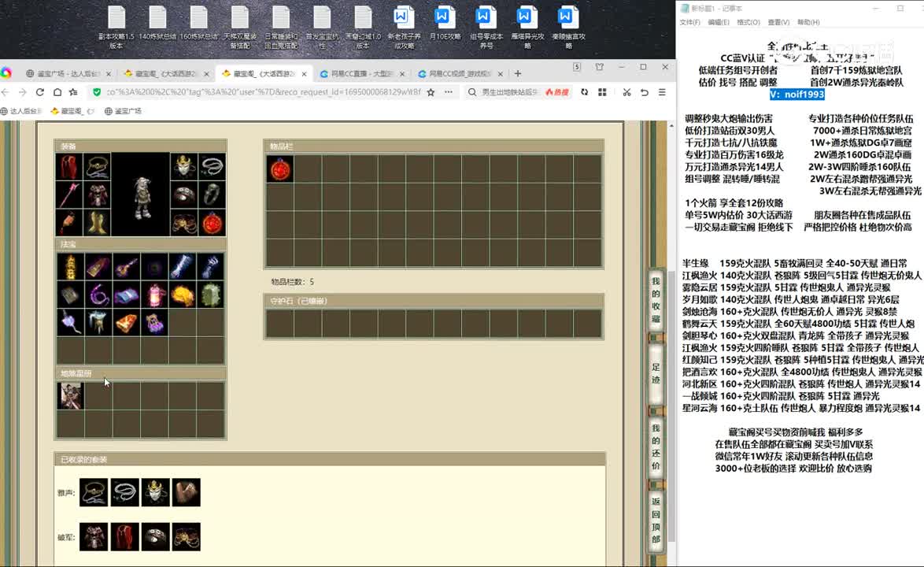Select the 140炼狱总结 desktop file
This screenshot has height=567, width=924.
(157, 24)
